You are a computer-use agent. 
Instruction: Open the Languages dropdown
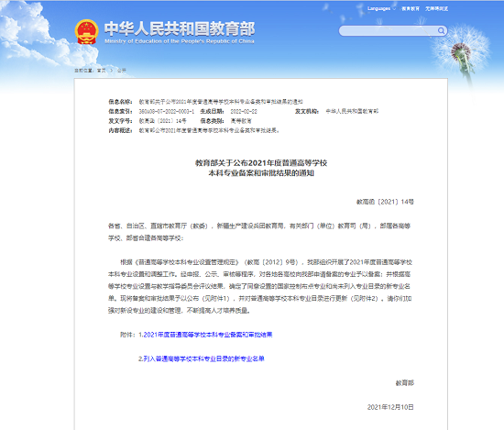(x=381, y=8)
